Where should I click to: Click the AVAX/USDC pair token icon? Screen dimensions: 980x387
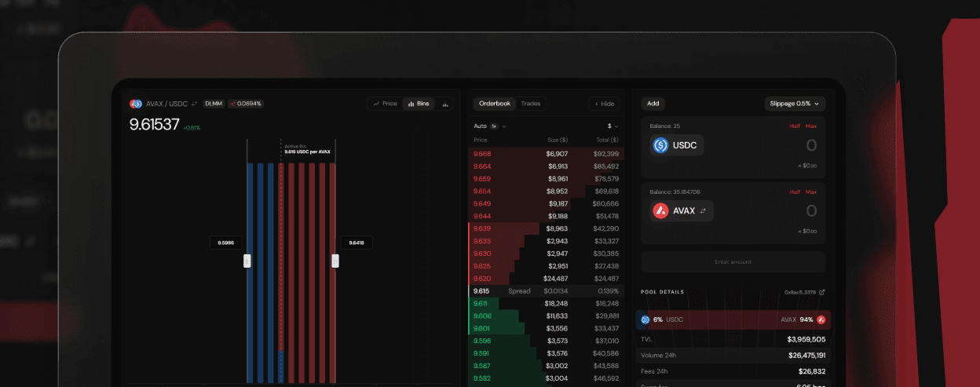pyautogui.click(x=136, y=104)
